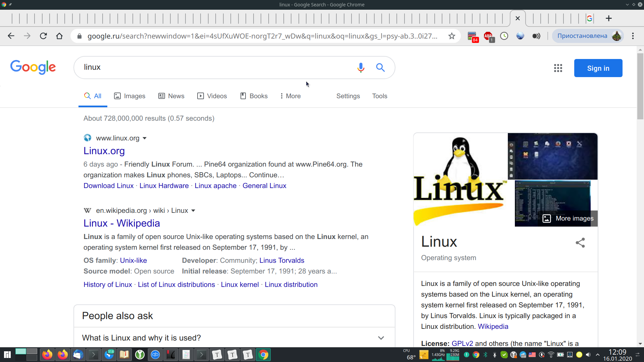Open qBittorrent from the taskbar
644x362 pixels.
coord(155,355)
